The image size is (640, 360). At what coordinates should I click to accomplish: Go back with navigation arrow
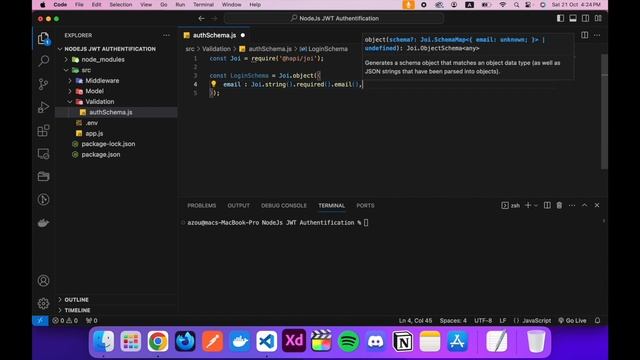click(201, 18)
